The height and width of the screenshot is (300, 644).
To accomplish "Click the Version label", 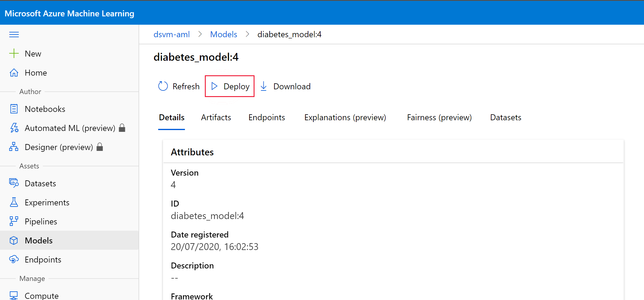I will (x=185, y=173).
